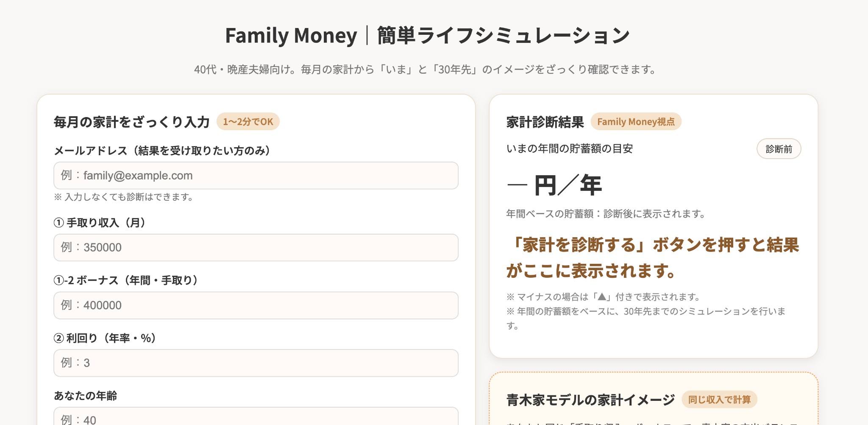This screenshot has height=425, width=868.
Task: Click the email address input field
Action: click(256, 176)
